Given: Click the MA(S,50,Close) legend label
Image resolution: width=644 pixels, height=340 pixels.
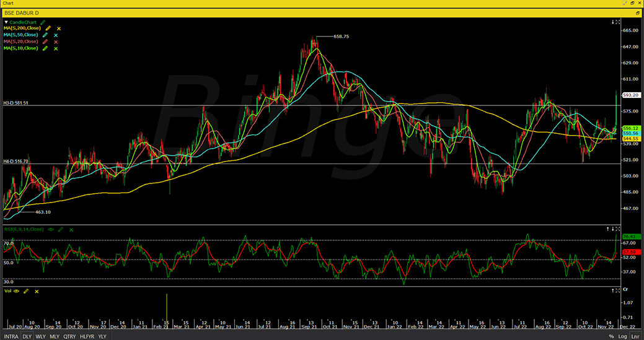Looking at the screenshot, I should [x=21, y=35].
